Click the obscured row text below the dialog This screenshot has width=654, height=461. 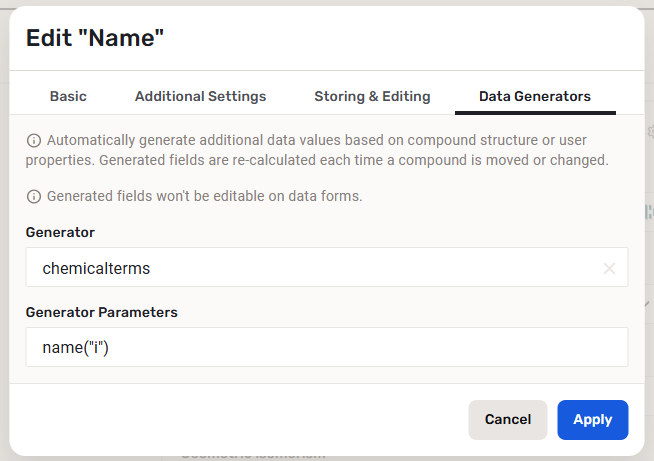pyautogui.click(x=250, y=456)
